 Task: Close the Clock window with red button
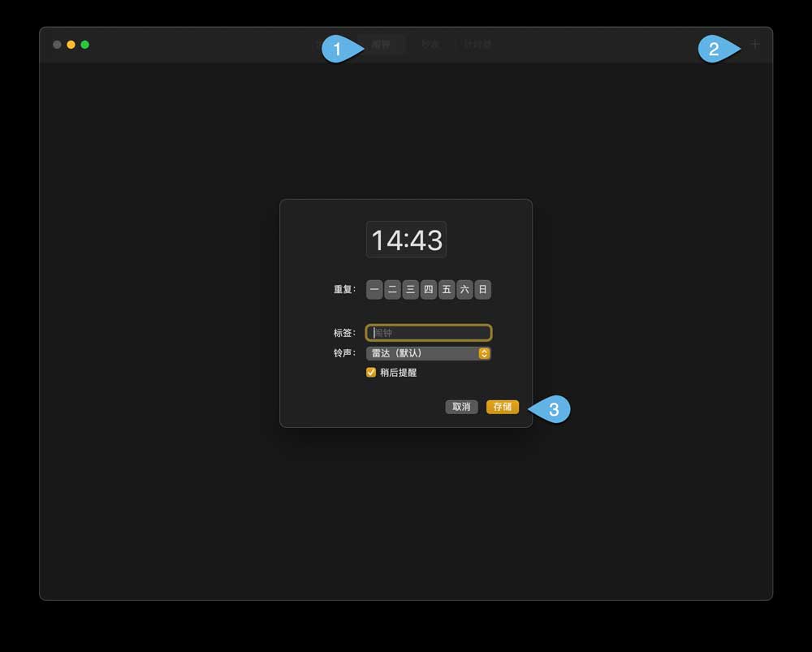tap(57, 45)
